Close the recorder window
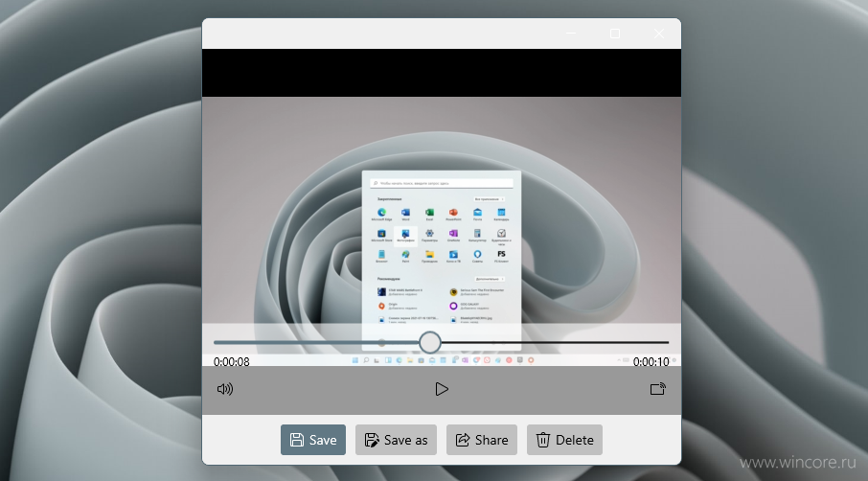The image size is (868, 481). tap(659, 34)
